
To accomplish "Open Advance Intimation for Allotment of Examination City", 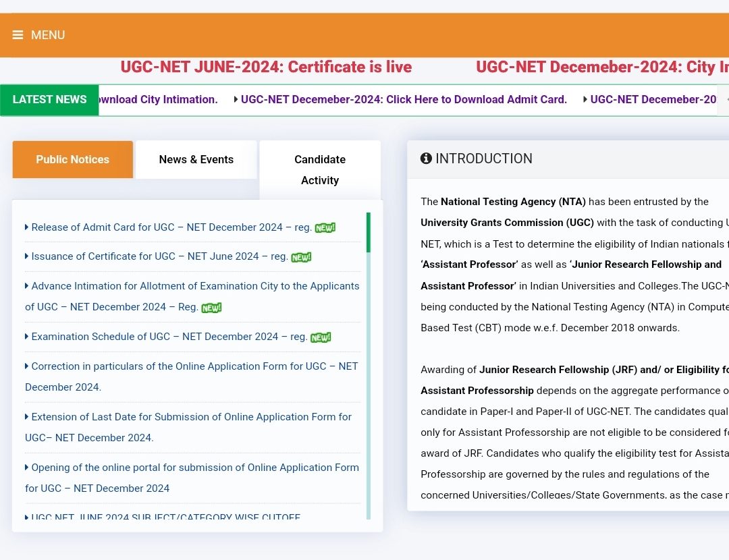I will pyautogui.click(x=192, y=296).
